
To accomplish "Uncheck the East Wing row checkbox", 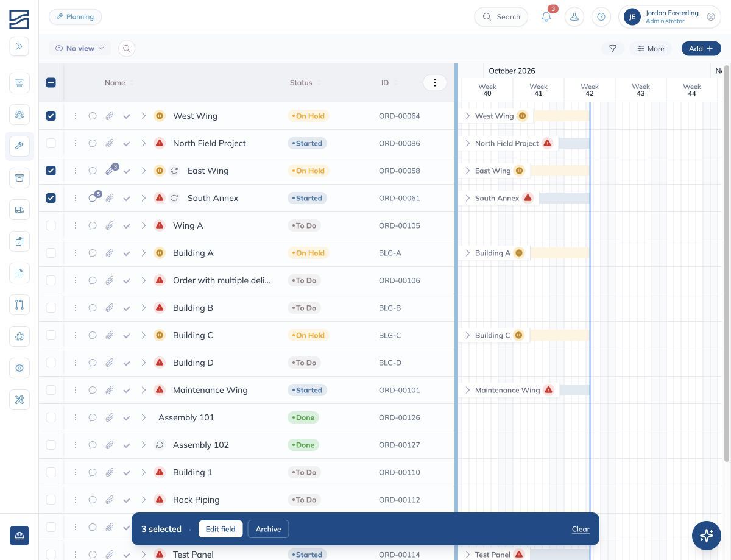I will click(x=51, y=171).
